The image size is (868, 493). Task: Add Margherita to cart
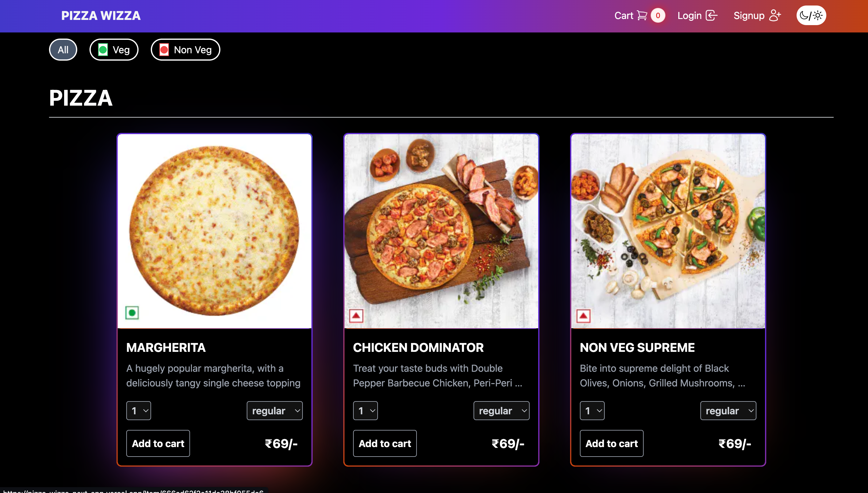pos(158,444)
